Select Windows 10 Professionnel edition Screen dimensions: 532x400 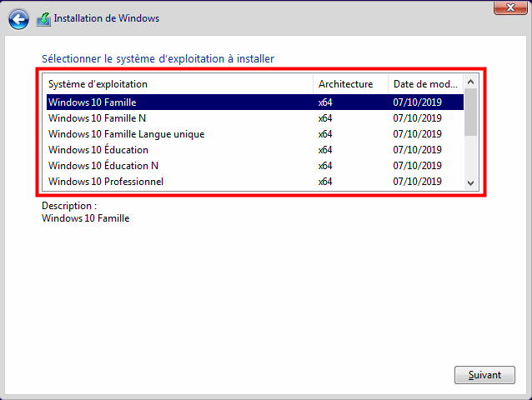pos(106,182)
